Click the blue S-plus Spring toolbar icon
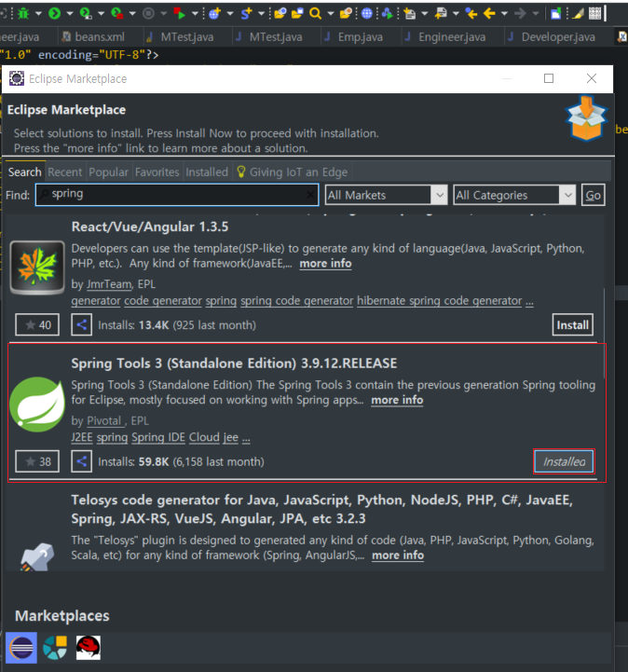 (x=246, y=14)
